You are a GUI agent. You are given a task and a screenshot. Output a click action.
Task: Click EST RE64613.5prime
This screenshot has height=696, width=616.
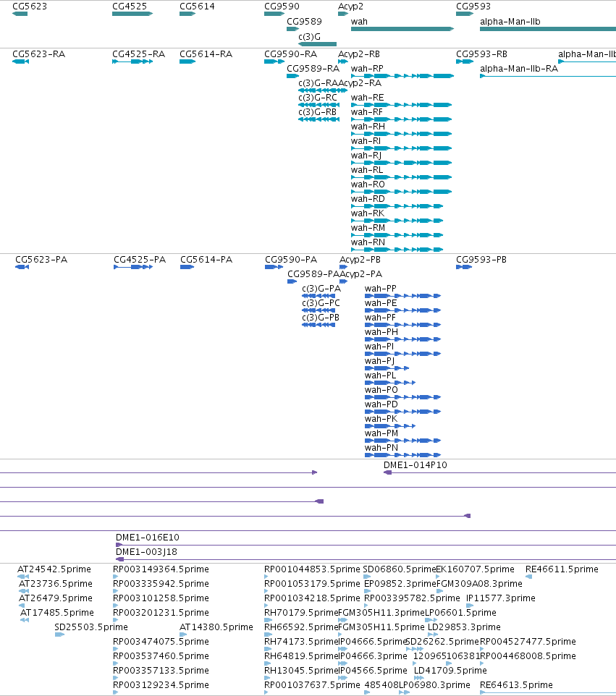[516, 685]
